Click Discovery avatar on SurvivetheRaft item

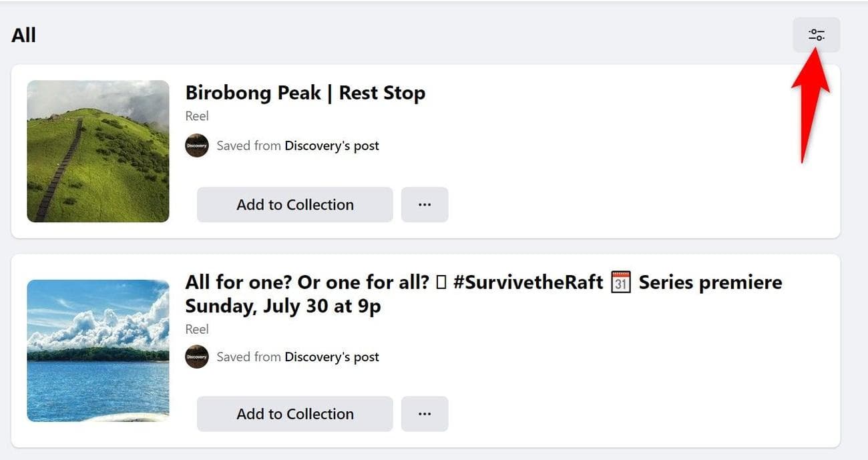pos(197,357)
